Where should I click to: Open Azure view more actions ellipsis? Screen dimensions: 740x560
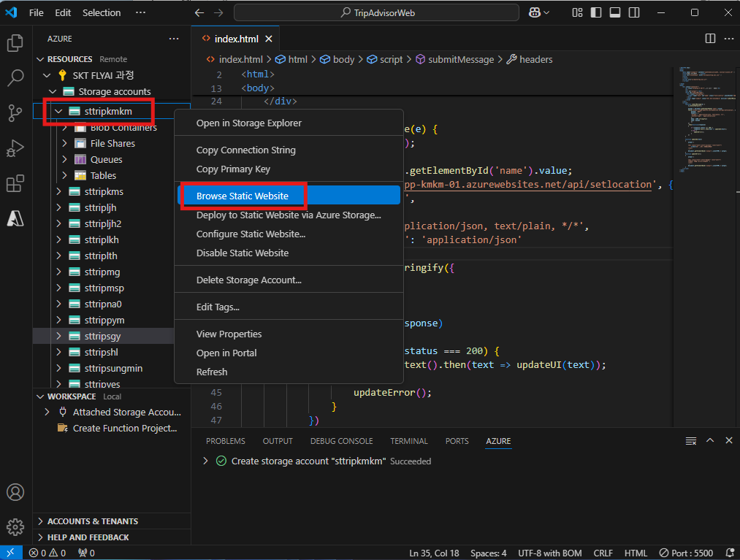pyautogui.click(x=174, y=39)
